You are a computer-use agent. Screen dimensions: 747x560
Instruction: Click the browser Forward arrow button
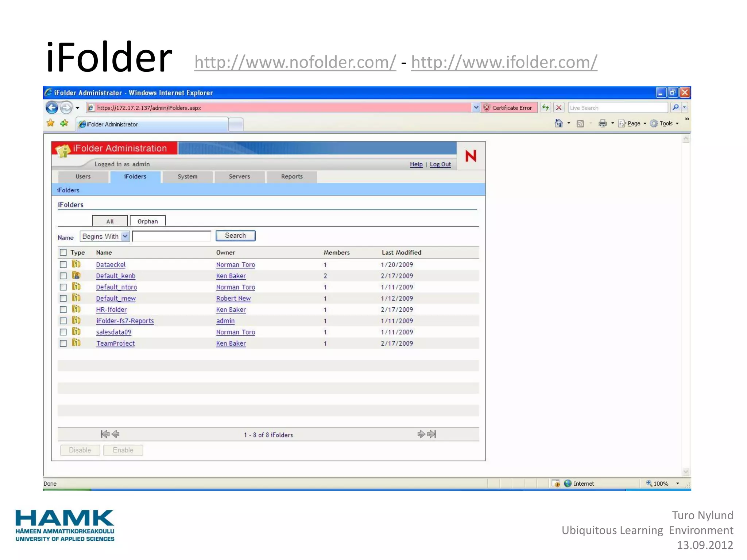[x=66, y=108]
